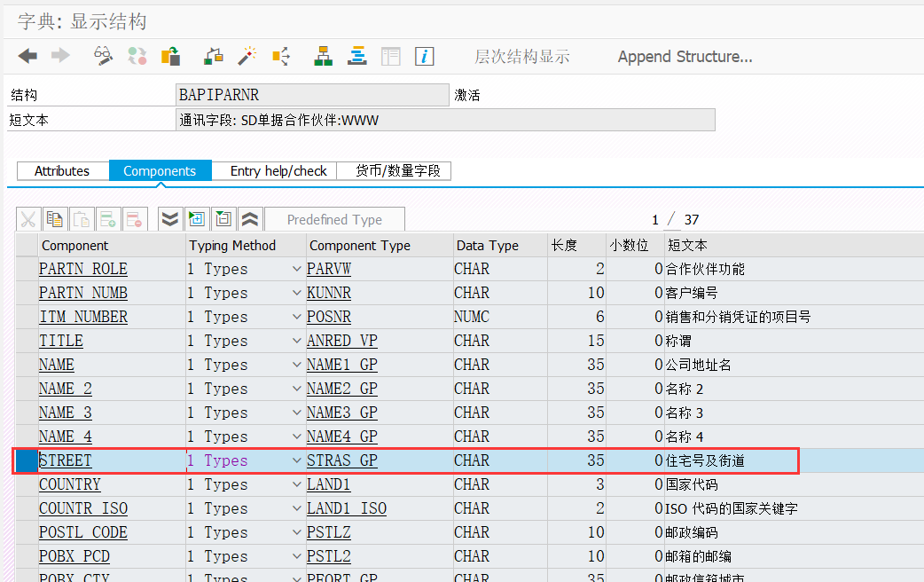Open Typing Method dropdown for STREET row
Viewport: 924px width, 582px height.
(296, 460)
